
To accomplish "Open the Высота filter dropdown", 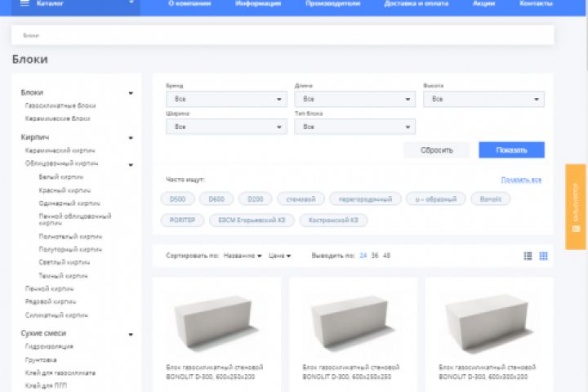I will (483, 99).
